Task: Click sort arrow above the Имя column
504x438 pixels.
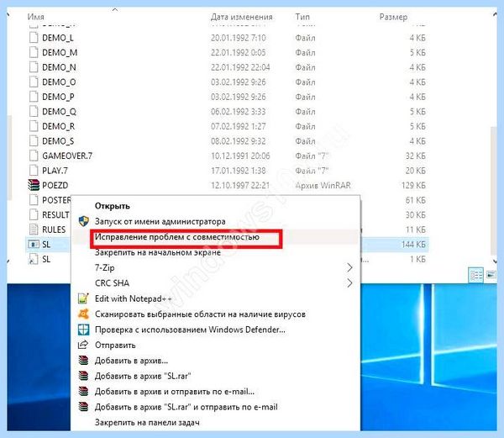Action: pos(115,9)
